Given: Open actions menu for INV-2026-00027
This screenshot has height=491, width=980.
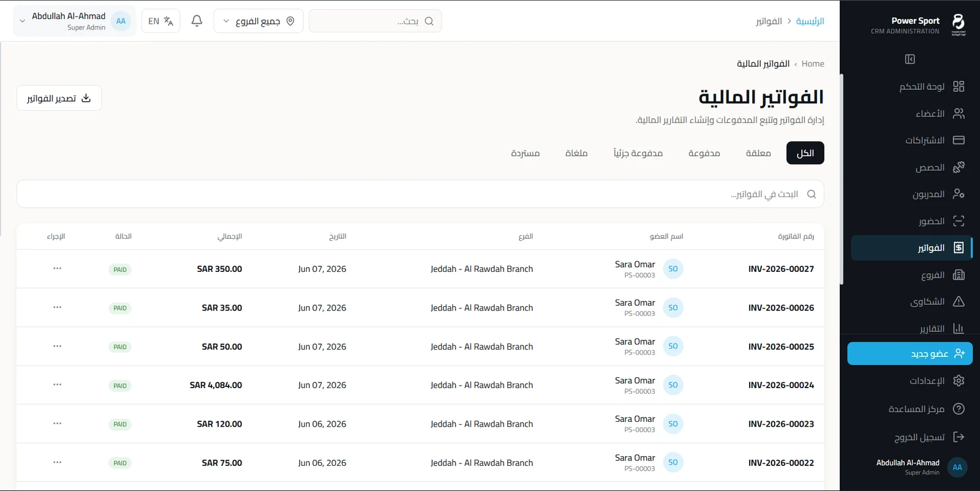Looking at the screenshot, I should 57,269.
